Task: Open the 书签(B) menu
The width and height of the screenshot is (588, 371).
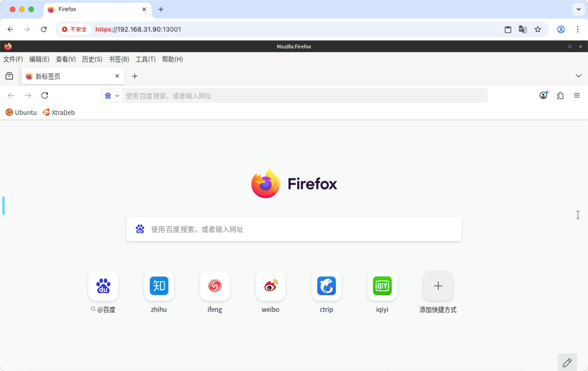Action: 119,59
